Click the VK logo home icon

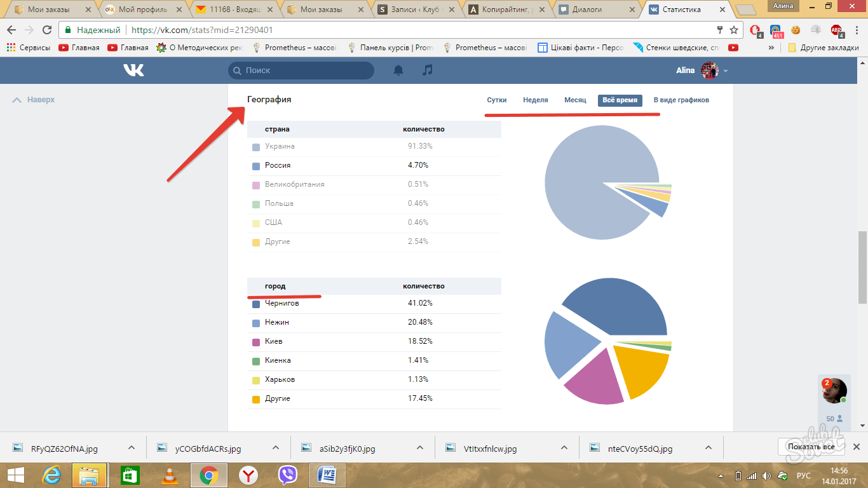pos(133,71)
